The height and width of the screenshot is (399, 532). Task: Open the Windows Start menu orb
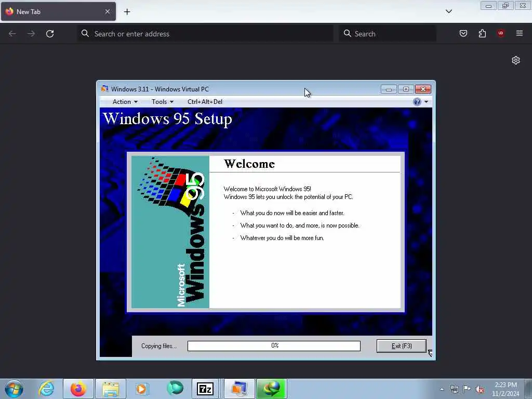click(x=14, y=389)
